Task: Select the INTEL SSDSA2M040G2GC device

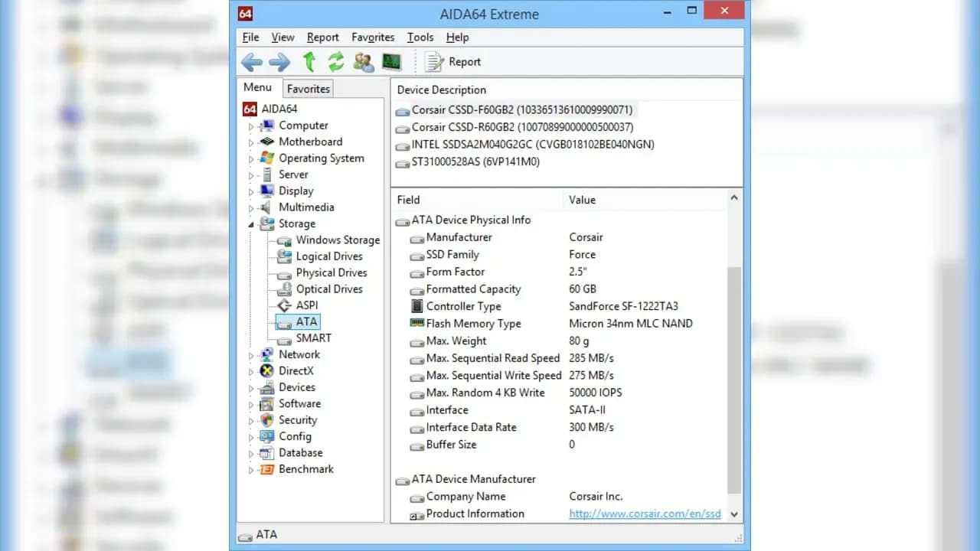Action: [x=533, y=144]
